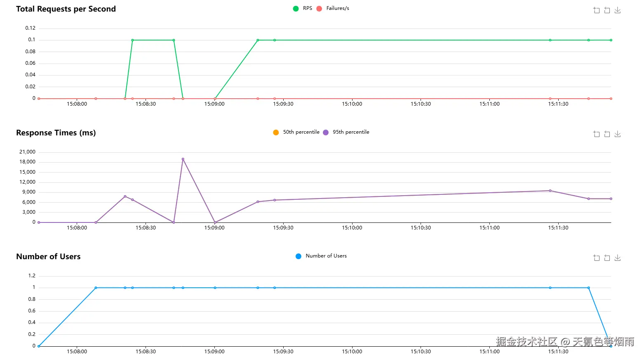This screenshot has height=357, width=644.
Task: Toggle the Number of Users legend entry
Action: (x=321, y=256)
